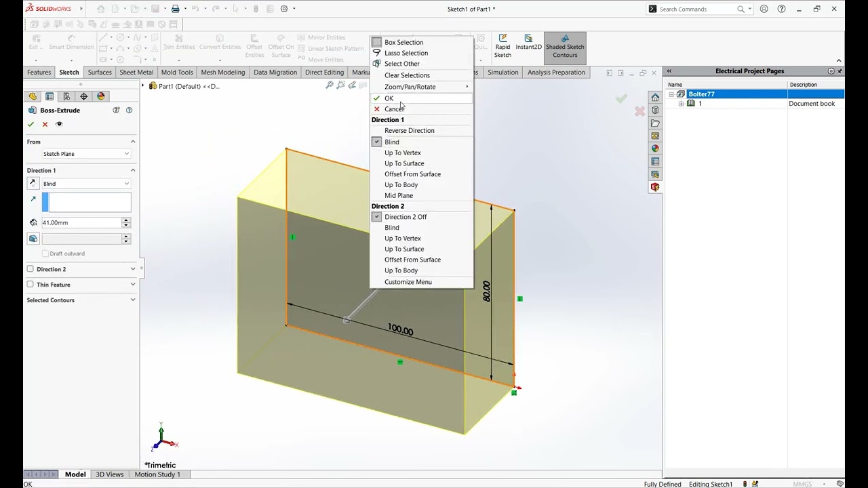Accept Boss-Extrude with green check mark

(31, 124)
